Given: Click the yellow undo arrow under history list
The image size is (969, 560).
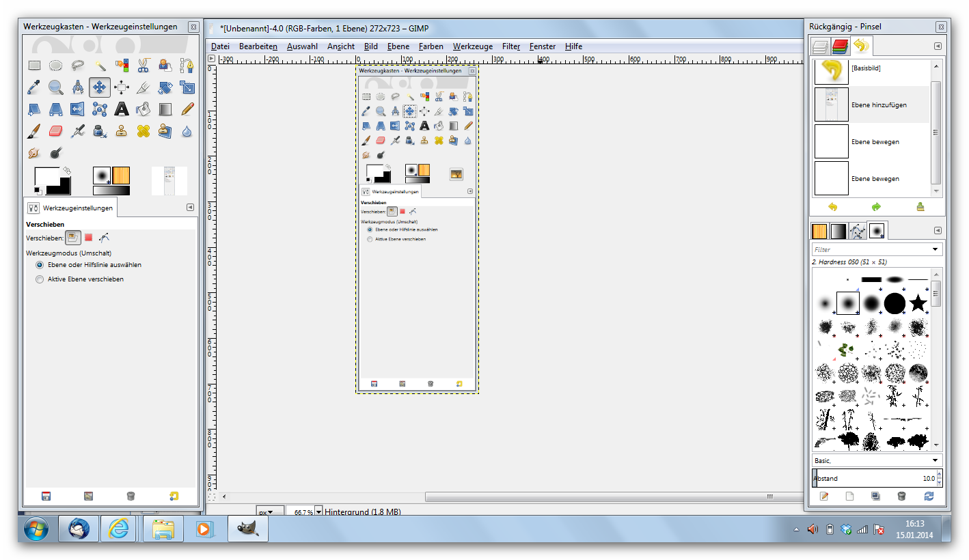Looking at the screenshot, I should pos(832,207).
